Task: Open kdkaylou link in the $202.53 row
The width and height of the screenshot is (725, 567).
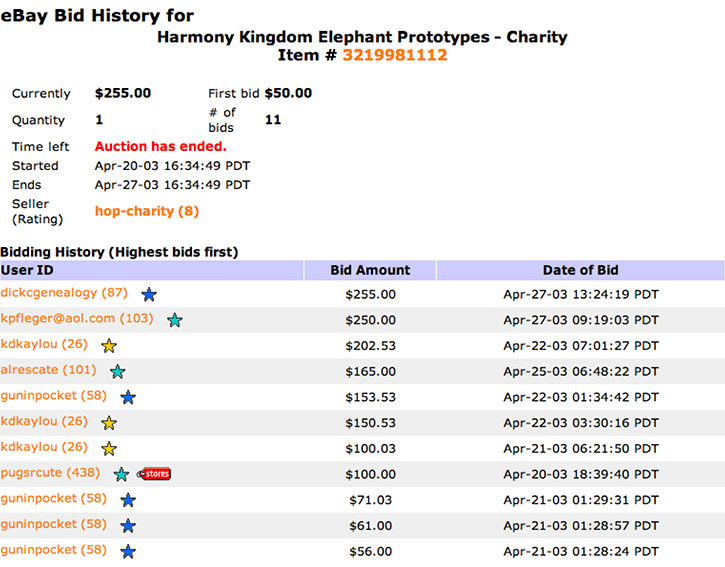Action: point(44,344)
